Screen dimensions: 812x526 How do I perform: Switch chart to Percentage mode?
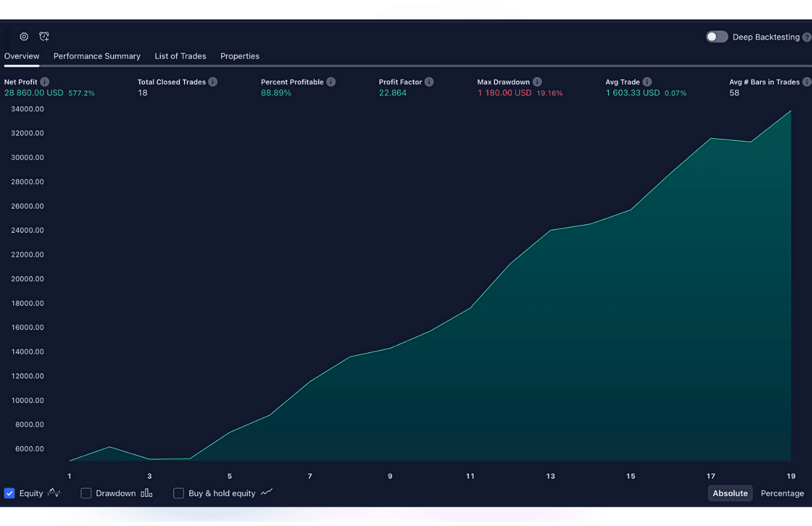coord(783,493)
